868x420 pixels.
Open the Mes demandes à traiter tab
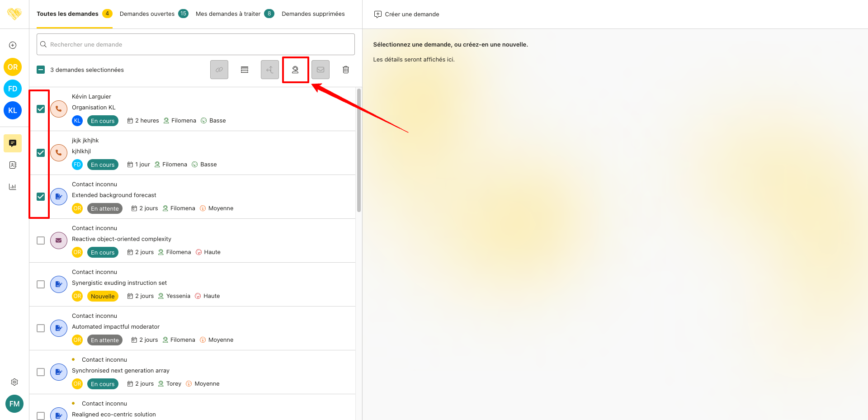[x=228, y=14]
